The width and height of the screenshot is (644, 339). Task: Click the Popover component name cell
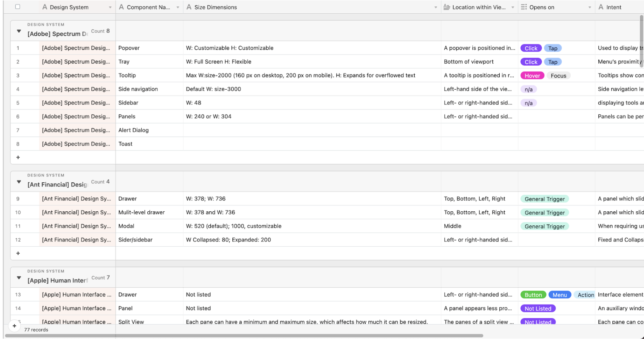pos(149,48)
